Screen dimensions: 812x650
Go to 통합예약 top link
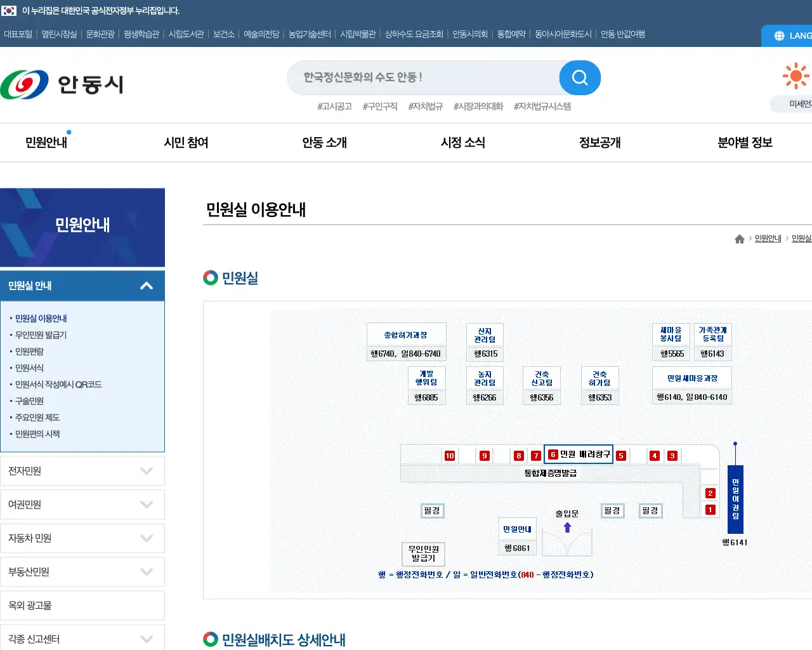click(x=511, y=34)
